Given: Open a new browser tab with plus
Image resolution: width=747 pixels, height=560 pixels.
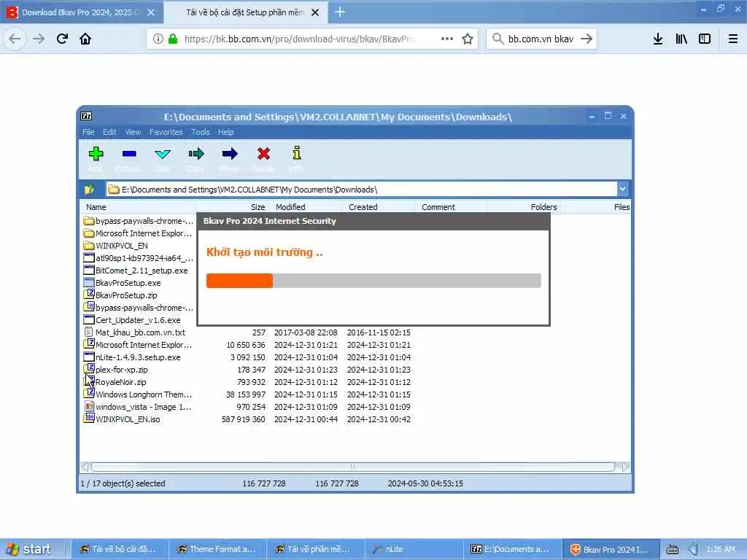Looking at the screenshot, I should 340,12.
